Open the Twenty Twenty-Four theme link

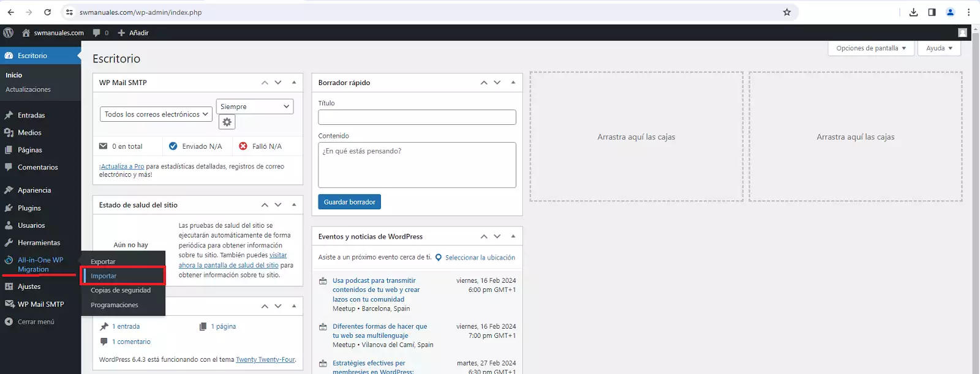click(x=265, y=360)
